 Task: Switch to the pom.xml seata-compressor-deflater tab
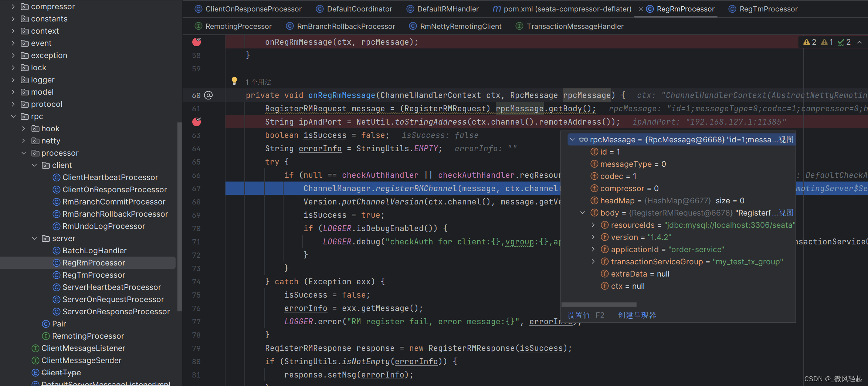[562, 9]
